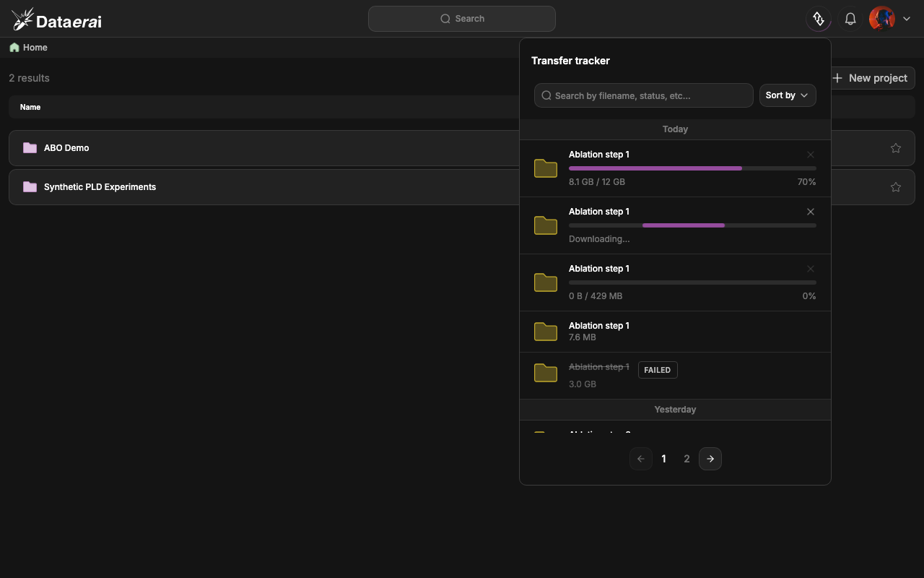
Task: Click New project button
Action: click(x=871, y=78)
